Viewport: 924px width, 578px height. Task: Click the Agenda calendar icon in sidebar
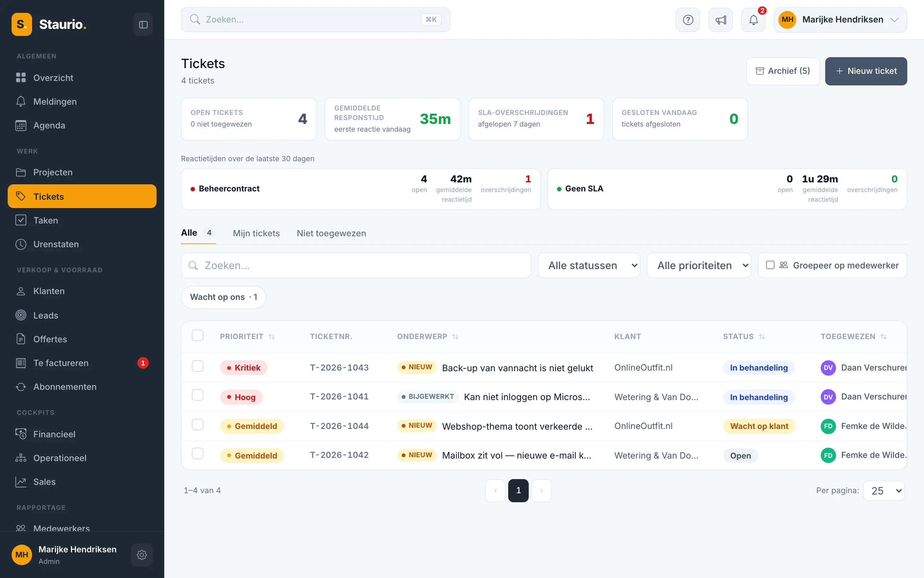(x=21, y=125)
